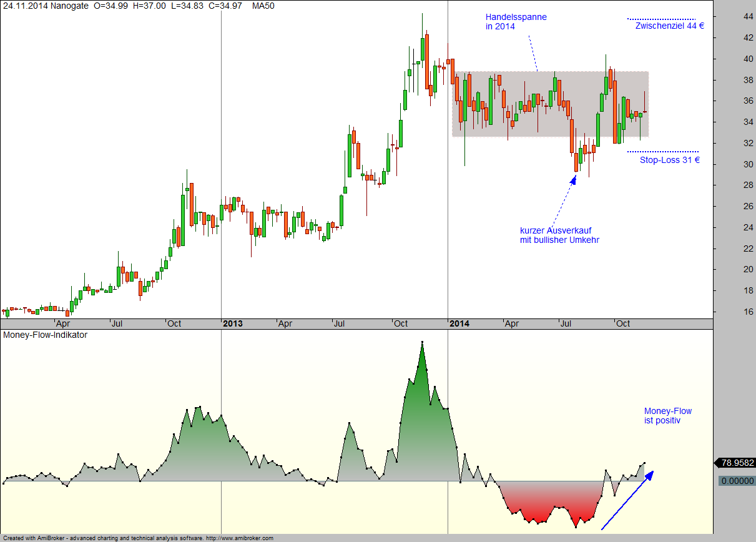Click the 'Money-Flow ist positiv' annotation
This screenshot has height=542, width=756.
tap(668, 416)
